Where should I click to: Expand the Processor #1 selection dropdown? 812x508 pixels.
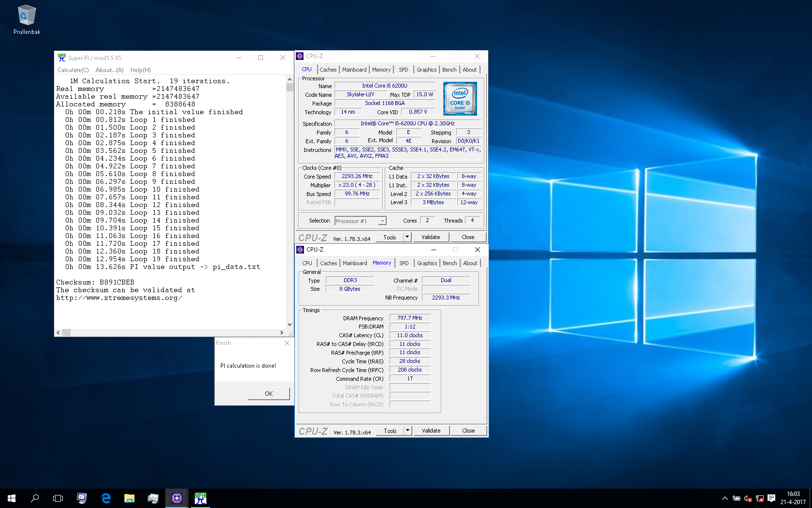[382, 221]
